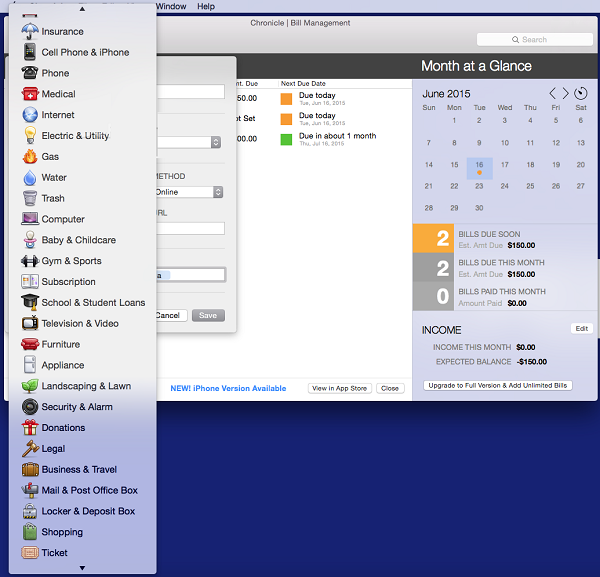
Task: Open the dropdown above the METHOD label
Action: coord(189,142)
